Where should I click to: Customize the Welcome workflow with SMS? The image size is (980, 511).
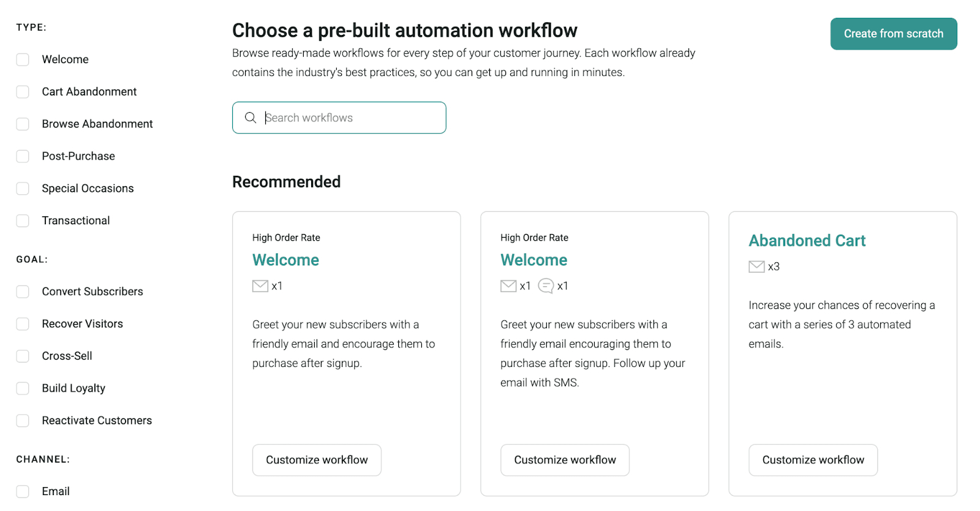pos(565,460)
